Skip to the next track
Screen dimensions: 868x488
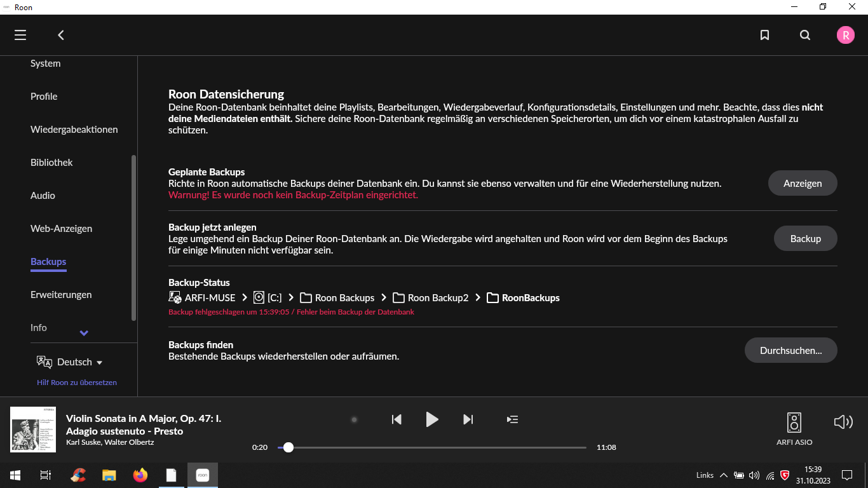click(468, 419)
